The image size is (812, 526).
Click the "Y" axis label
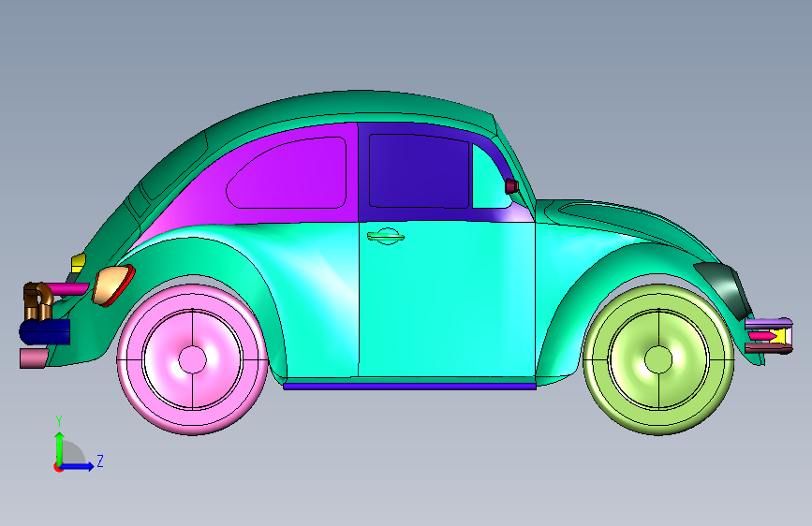coord(59,421)
